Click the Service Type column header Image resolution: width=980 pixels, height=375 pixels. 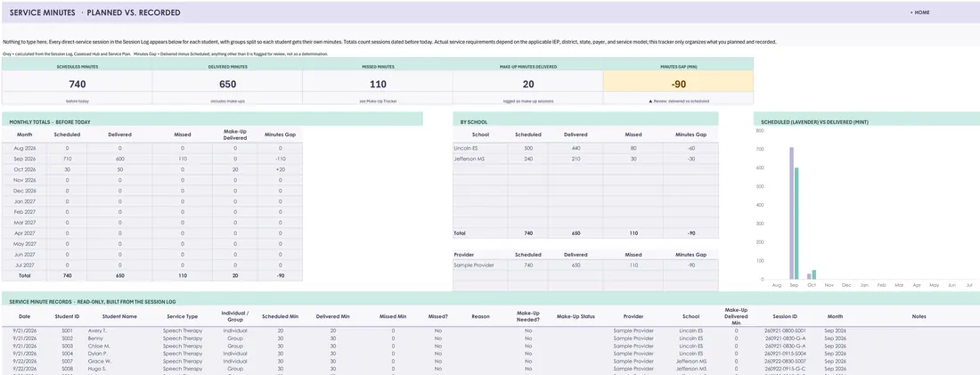[x=183, y=316]
